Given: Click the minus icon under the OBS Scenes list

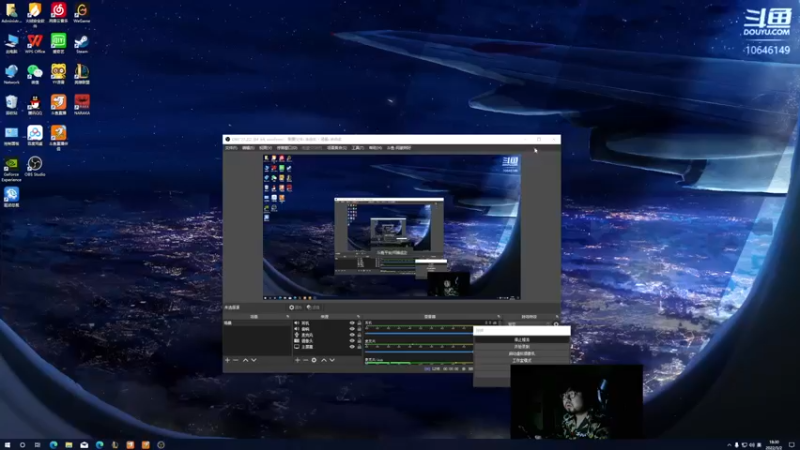Looking at the screenshot, I should pyautogui.click(x=236, y=360).
